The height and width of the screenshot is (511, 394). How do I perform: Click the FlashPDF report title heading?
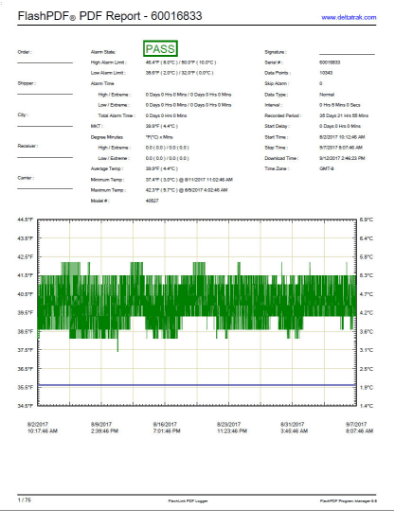point(110,16)
